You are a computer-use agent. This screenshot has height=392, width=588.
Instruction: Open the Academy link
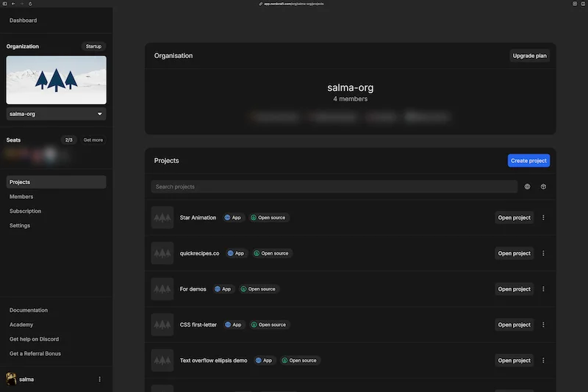click(x=21, y=324)
